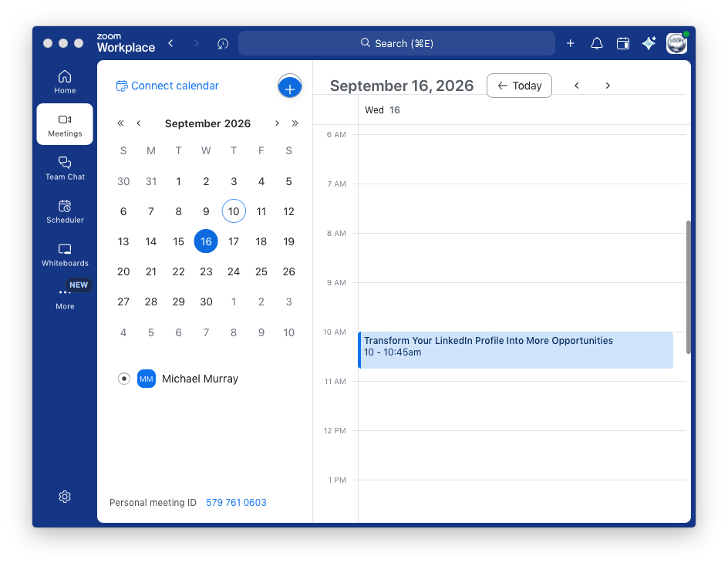Go to previous month in mini calendar

(x=138, y=123)
